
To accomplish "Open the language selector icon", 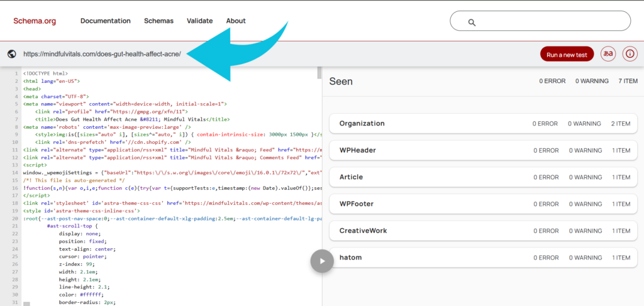I will [x=608, y=54].
